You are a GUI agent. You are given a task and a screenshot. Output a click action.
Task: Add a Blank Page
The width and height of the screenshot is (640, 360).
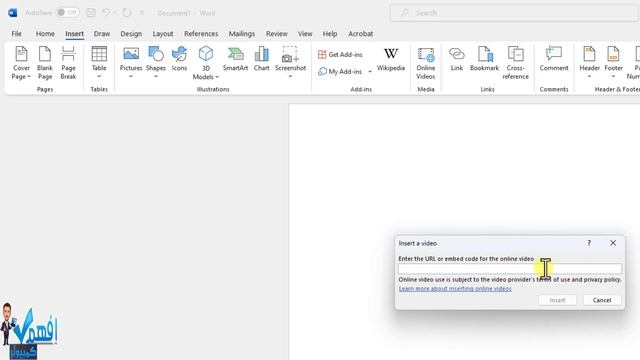(x=45, y=63)
